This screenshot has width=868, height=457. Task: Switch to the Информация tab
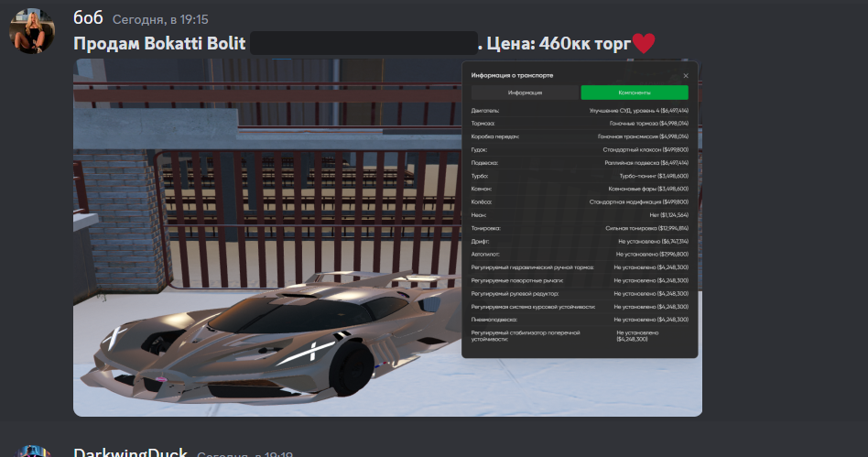525,92
